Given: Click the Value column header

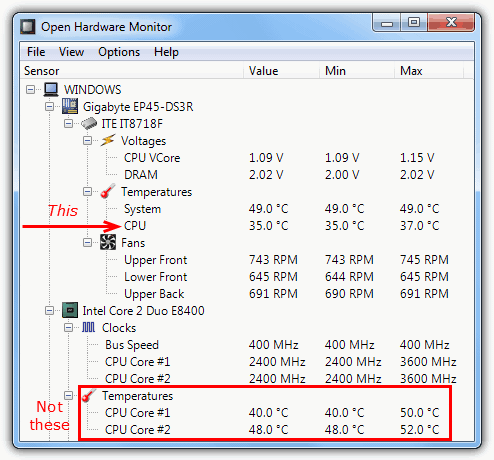Looking at the screenshot, I should pyautogui.click(x=281, y=71).
